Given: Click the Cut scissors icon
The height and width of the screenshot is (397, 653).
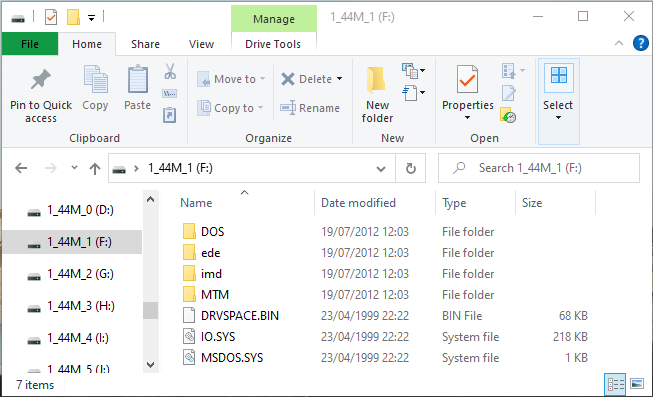Looking at the screenshot, I should tap(169, 71).
